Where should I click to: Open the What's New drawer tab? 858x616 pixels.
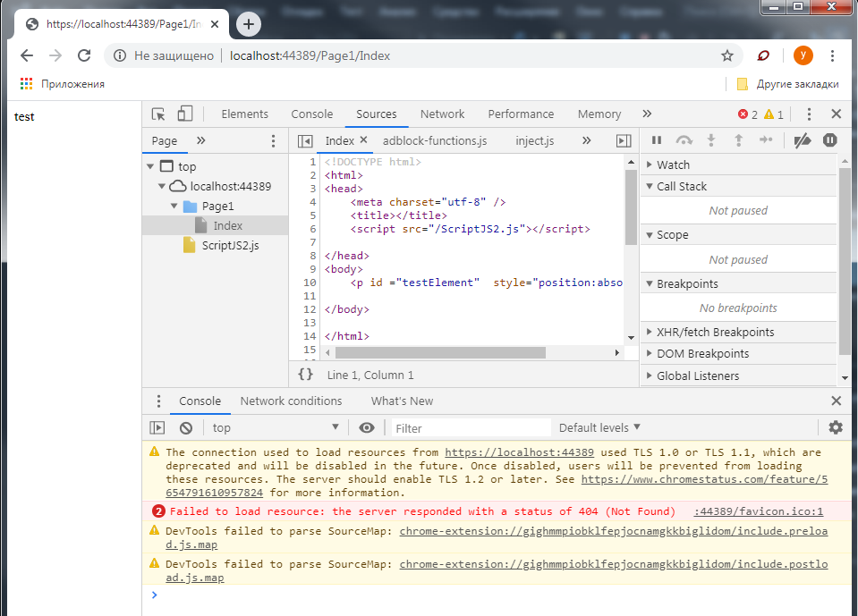tap(403, 401)
